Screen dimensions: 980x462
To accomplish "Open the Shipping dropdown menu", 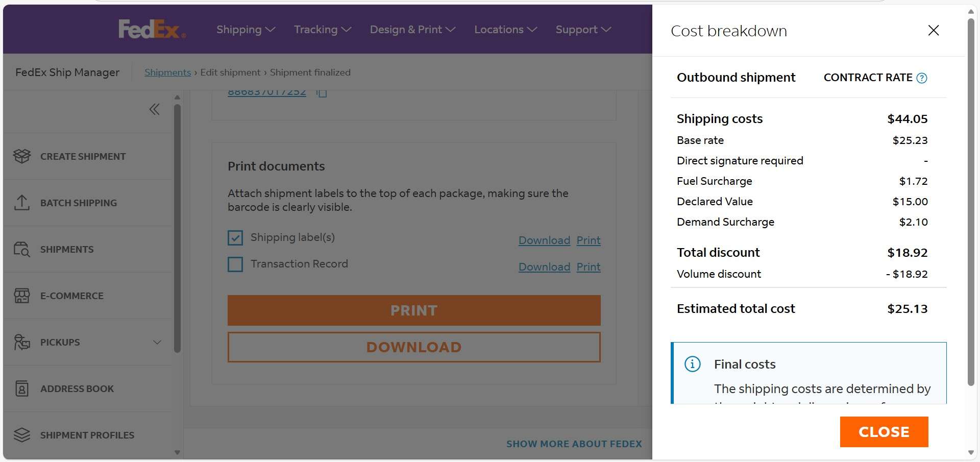I will (246, 30).
